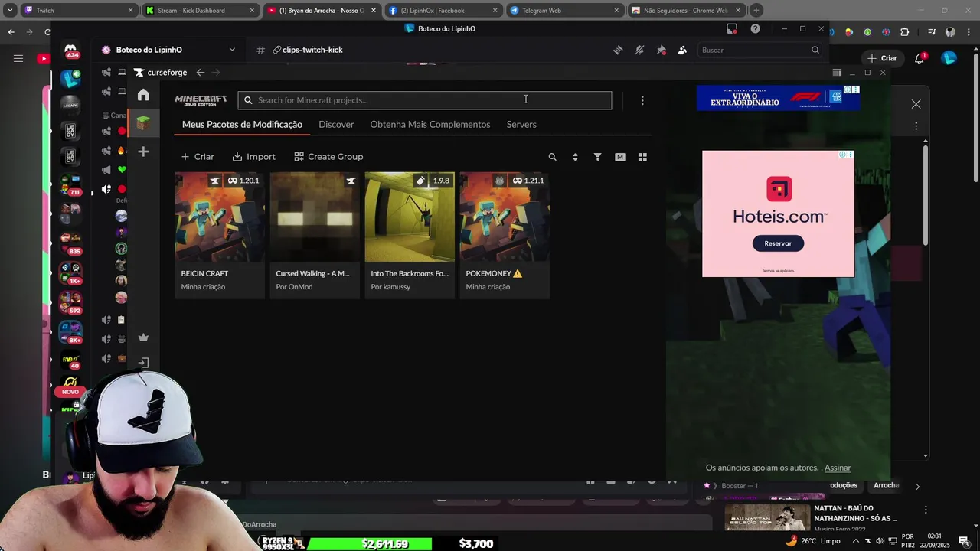980x551 pixels.
Task: Switch to Telegram Web browser tab
Action: tap(563, 11)
